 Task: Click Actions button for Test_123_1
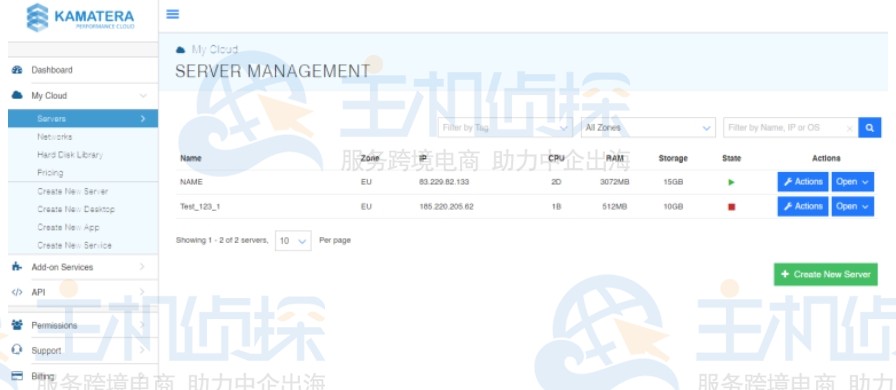pyautogui.click(x=803, y=206)
